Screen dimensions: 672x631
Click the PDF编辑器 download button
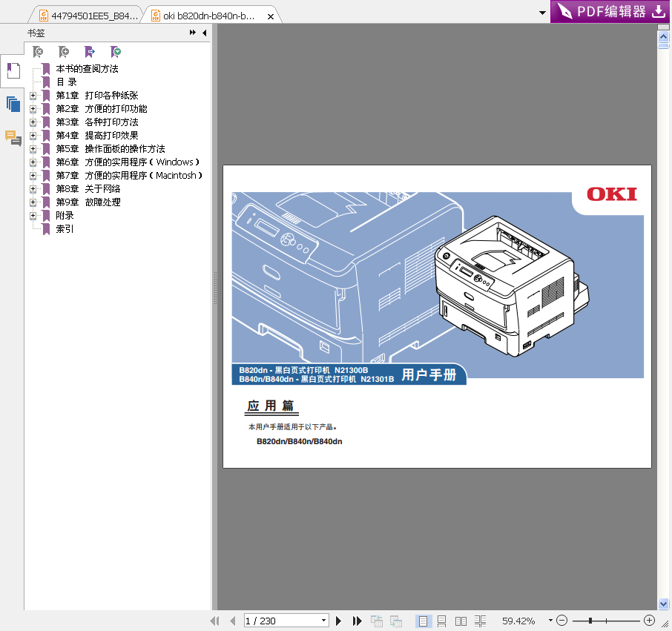(610, 12)
